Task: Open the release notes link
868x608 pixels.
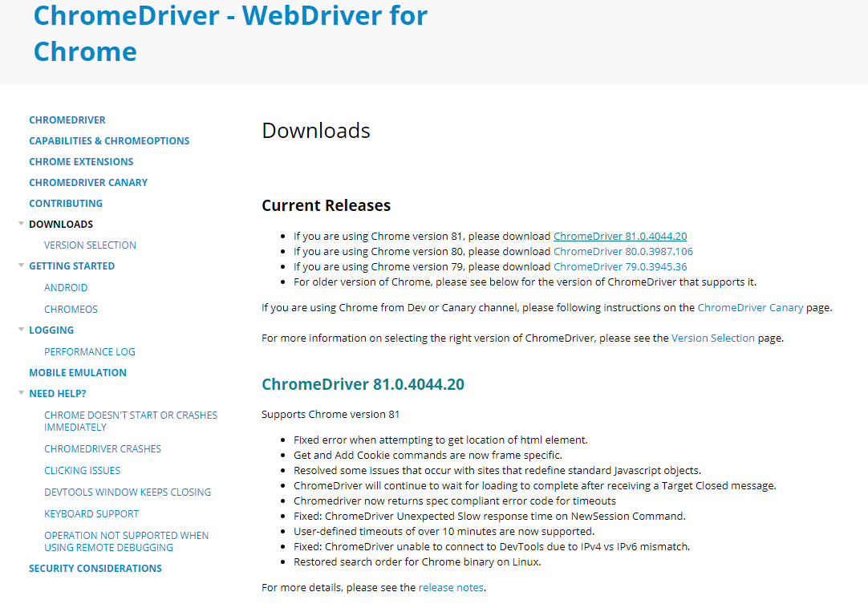Action: point(451,587)
